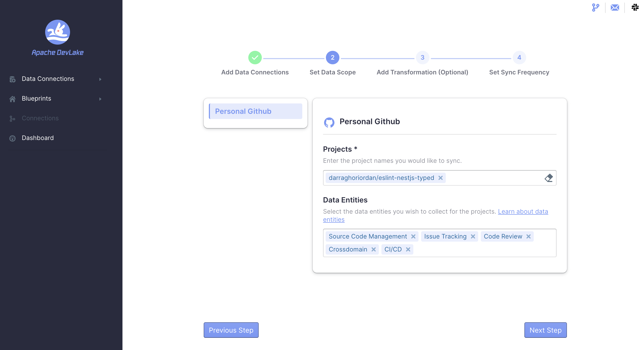Open the git branch icon in header
This screenshot has width=644, height=350.
pos(595,8)
